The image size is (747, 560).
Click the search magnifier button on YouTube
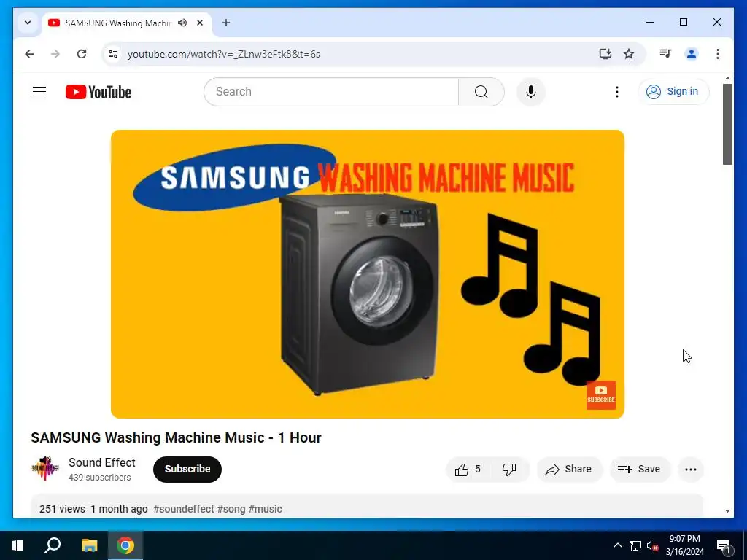pos(481,91)
